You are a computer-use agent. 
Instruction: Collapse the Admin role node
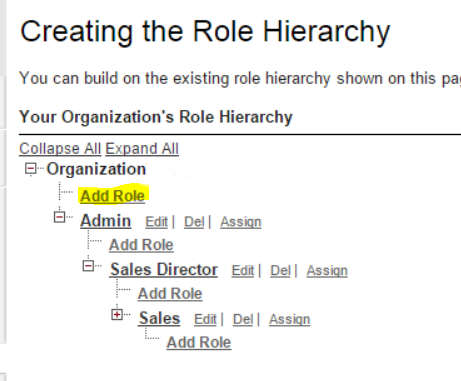point(59,217)
